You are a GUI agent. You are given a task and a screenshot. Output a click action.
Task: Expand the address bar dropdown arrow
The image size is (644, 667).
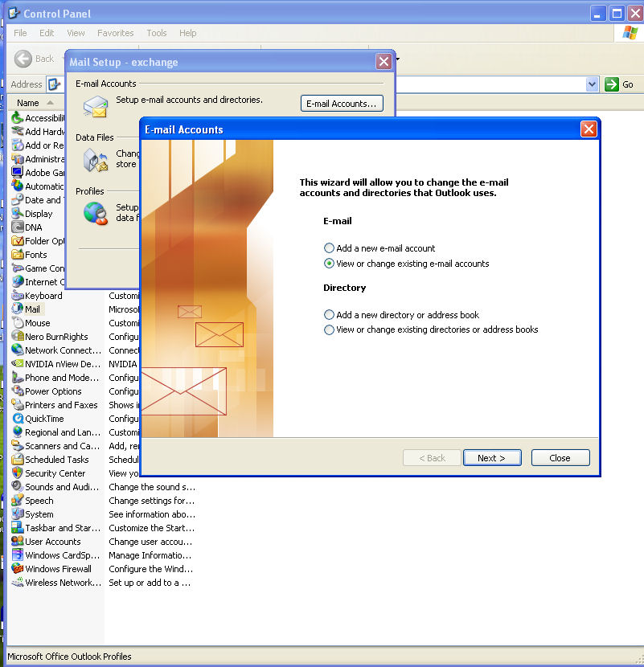click(592, 84)
